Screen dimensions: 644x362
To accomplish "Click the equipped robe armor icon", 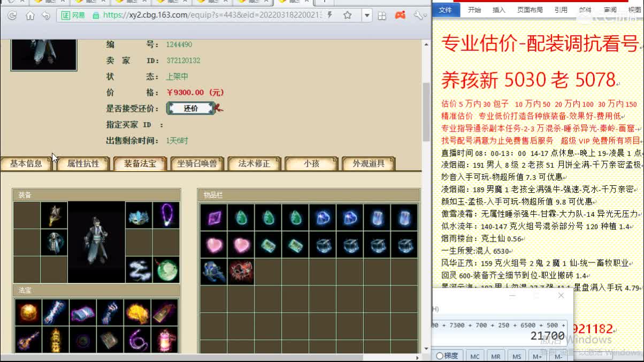I will pos(54,243).
